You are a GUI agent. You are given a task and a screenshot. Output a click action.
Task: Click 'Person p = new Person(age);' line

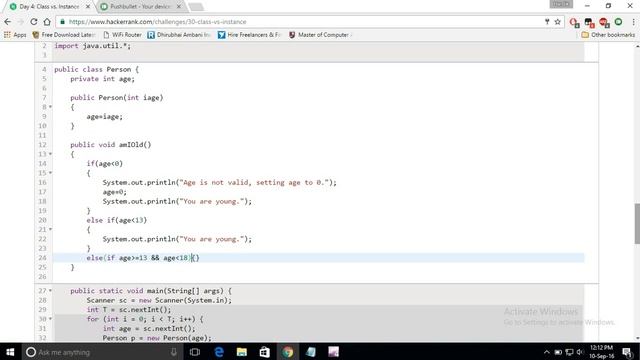pos(157,338)
